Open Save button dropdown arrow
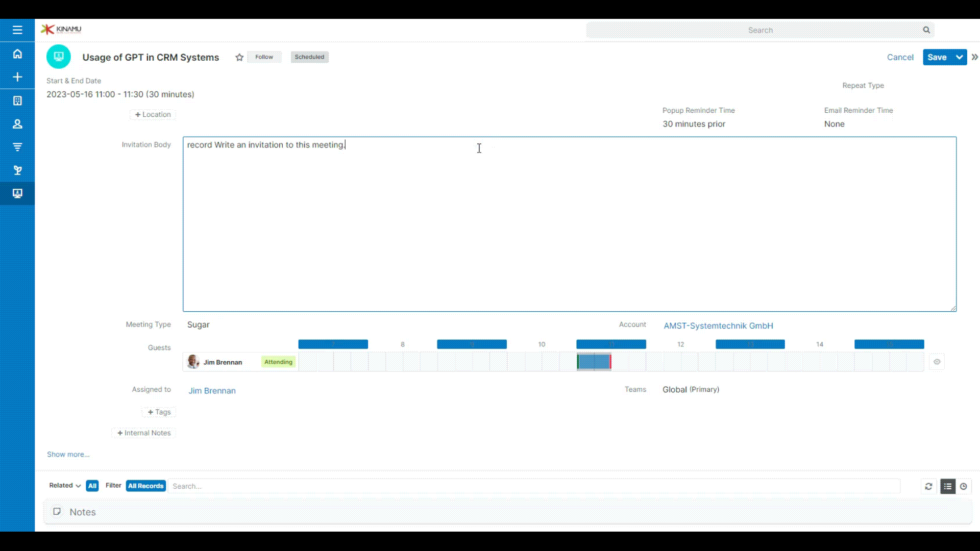This screenshot has height=551, width=980. tap(960, 57)
